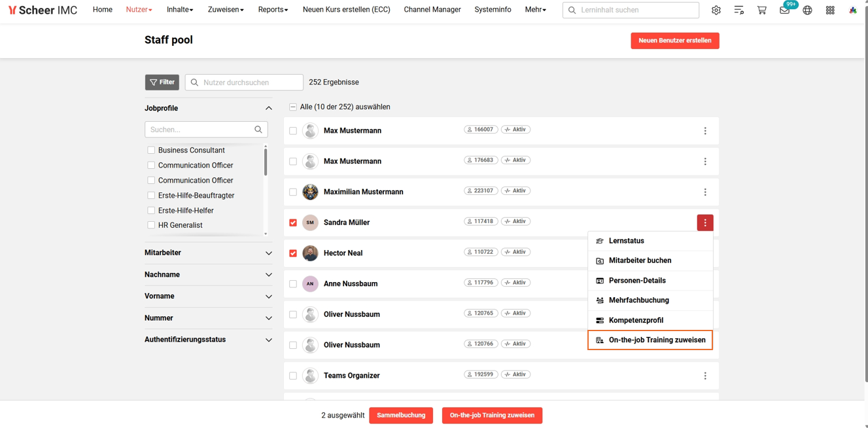Open three-dot menu for Maximilian Mustermann
Image resolution: width=868 pixels, height=428 pixels.
coord(705,192)
